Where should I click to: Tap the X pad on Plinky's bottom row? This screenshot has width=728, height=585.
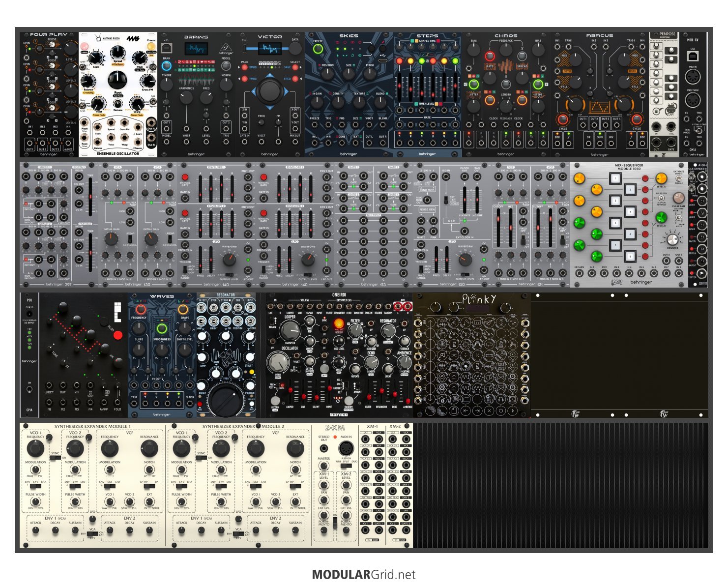point(489,410)
